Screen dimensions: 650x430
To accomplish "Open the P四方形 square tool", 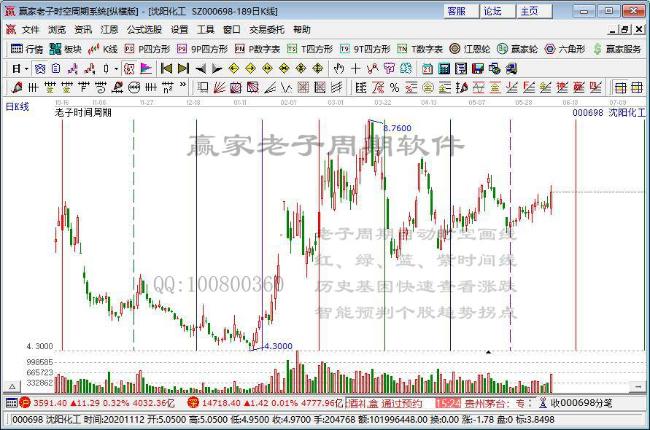I will (148, 49).
